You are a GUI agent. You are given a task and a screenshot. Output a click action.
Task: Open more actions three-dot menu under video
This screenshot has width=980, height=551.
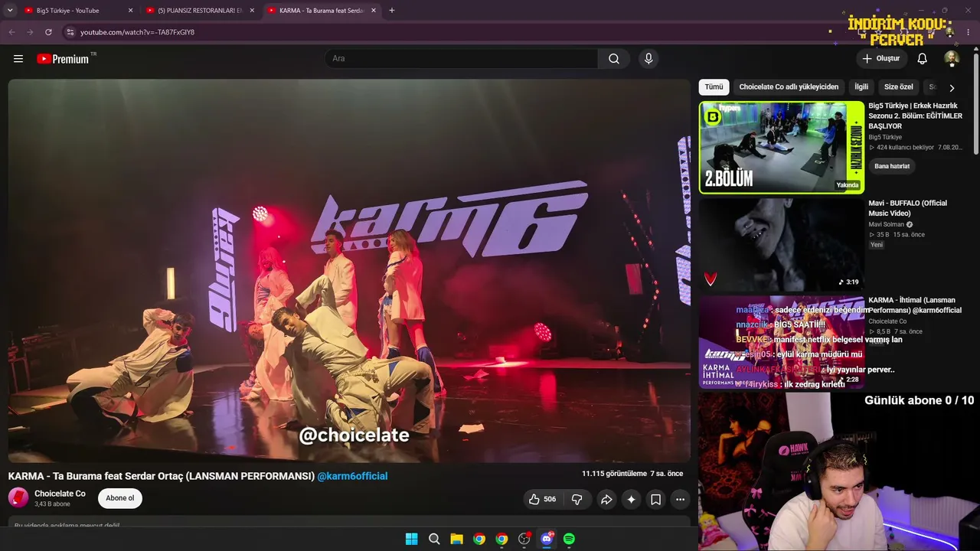coord(680,500)
